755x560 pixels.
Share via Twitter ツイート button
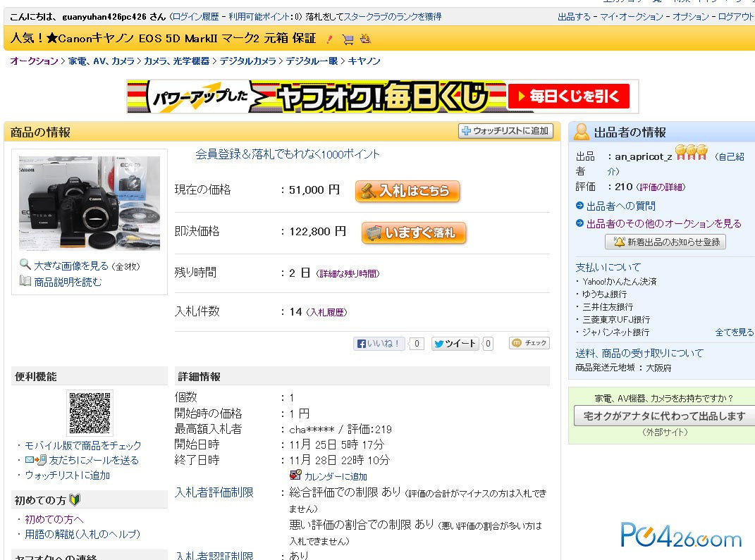click(455, 344)
